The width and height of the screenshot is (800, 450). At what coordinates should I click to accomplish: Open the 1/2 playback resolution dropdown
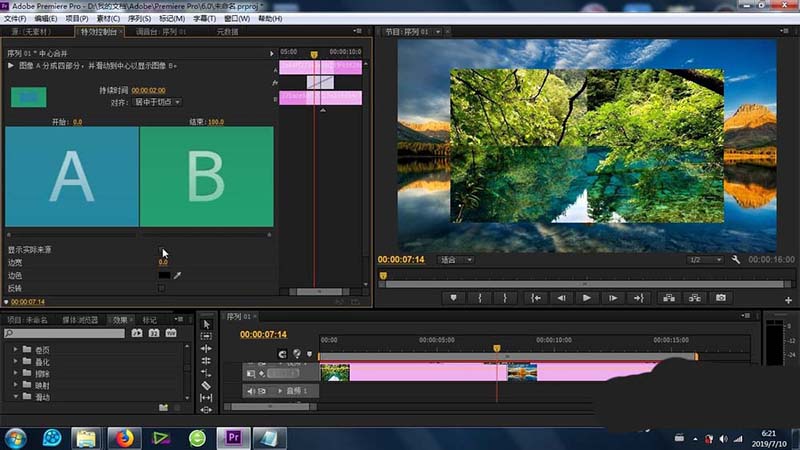point(705,260)
